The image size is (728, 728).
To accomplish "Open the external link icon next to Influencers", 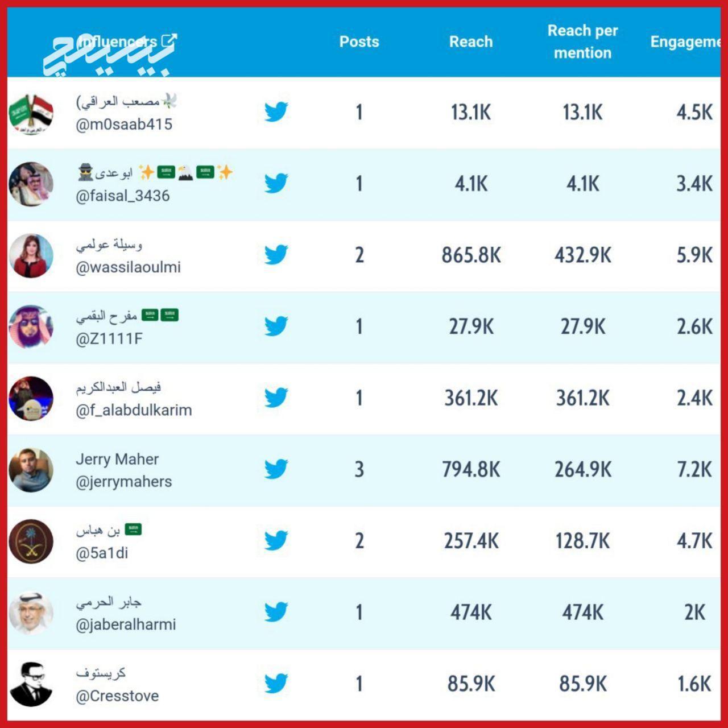I will click(169, 40).
